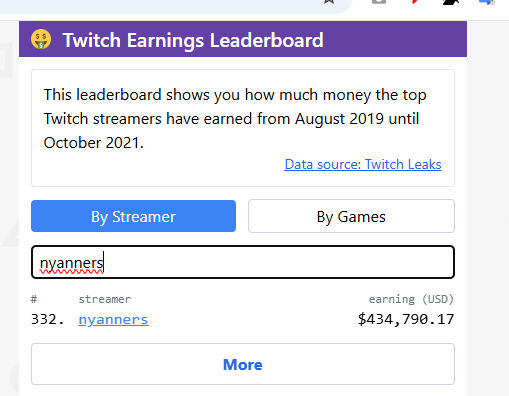Bookmark this page with the star icon

pyautogui.click(x=329, y=2)
